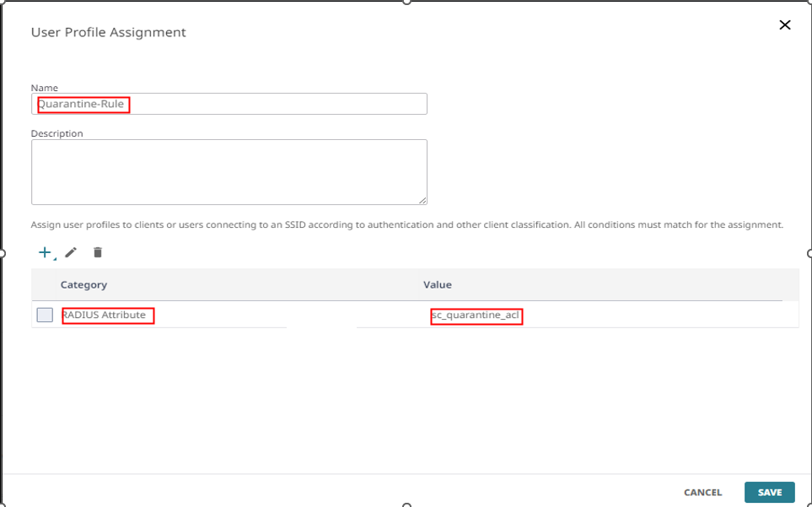Click the Name field containing Quarantine-Rule
Viewport: 812px width, 507px height.
[229, 104]
